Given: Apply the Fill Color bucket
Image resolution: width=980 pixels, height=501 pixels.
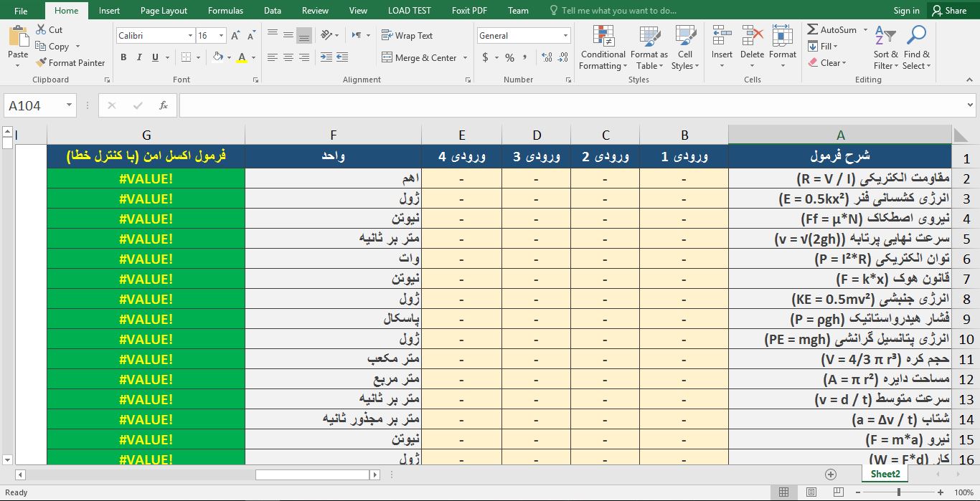Looking at the screenshot, I should [219, 57].
